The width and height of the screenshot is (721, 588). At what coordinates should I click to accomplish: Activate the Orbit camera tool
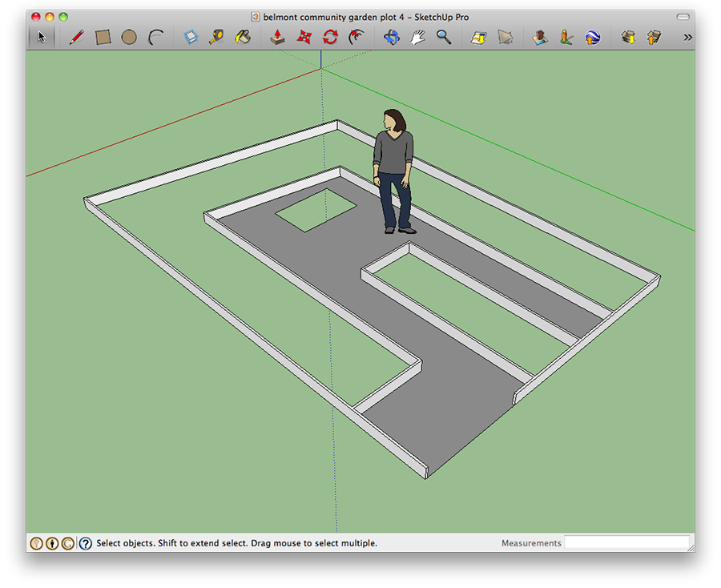(391, 37)
